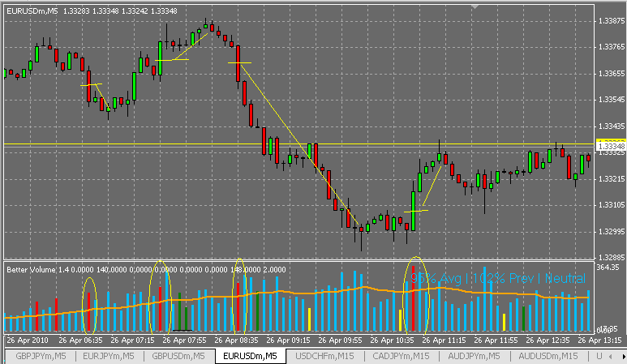The height and width of the screenshot is (364, 627).
Task: Select the AUDUSDm,M15 tab
Action: pos(548,356)
